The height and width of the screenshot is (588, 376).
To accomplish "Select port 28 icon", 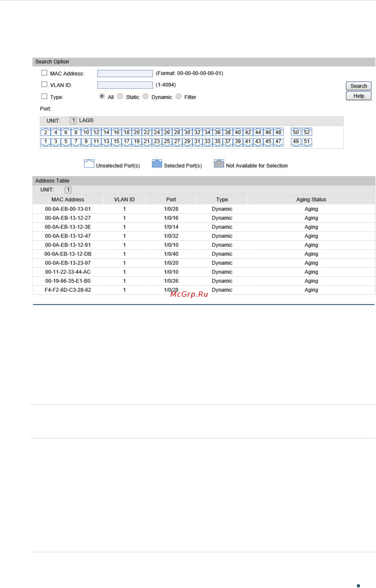I will [177, 132].
